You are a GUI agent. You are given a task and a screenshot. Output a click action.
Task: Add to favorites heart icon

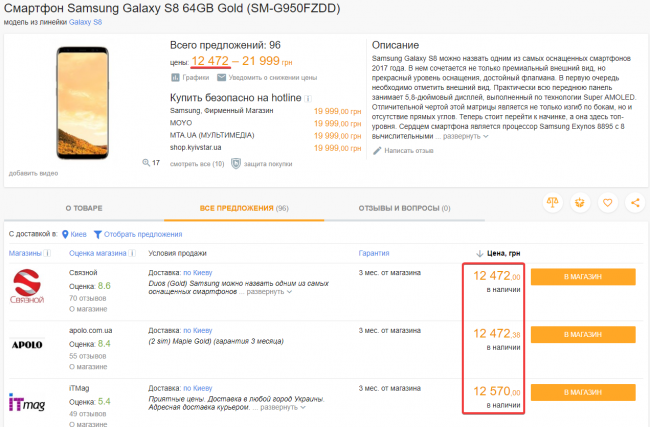coord(607,202)
